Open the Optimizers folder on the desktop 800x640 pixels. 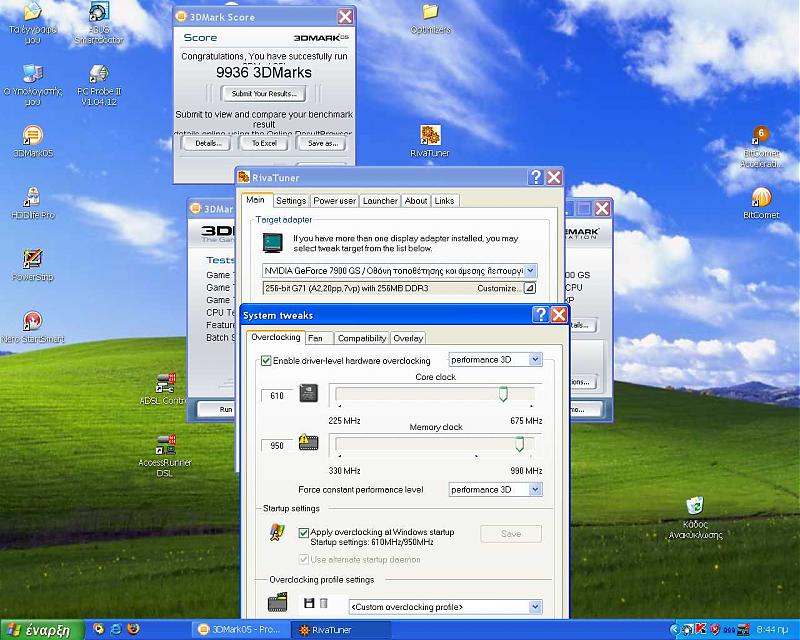click(x=431, y=18)
